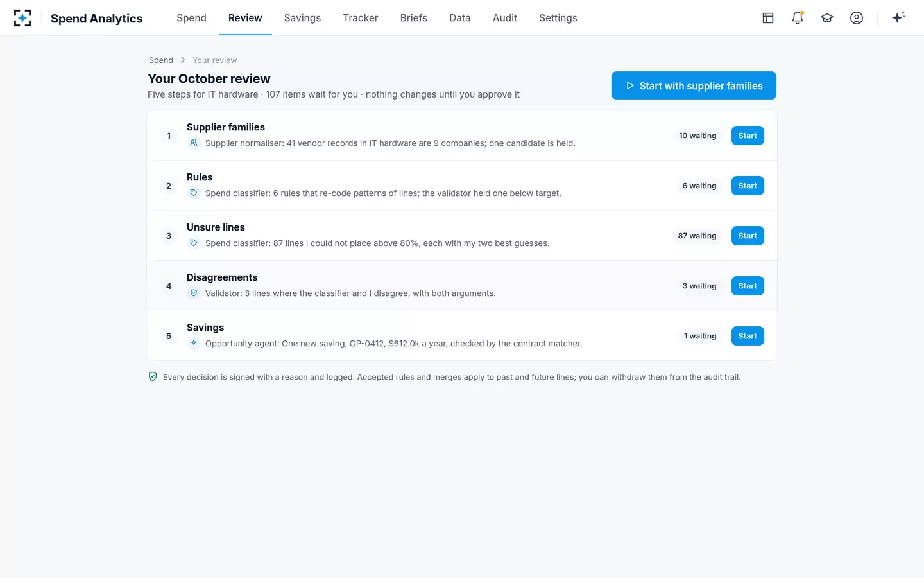This screenshot has width=924, height=578.
Task: Click the Supplier families step title
Action: pos(226,127)
